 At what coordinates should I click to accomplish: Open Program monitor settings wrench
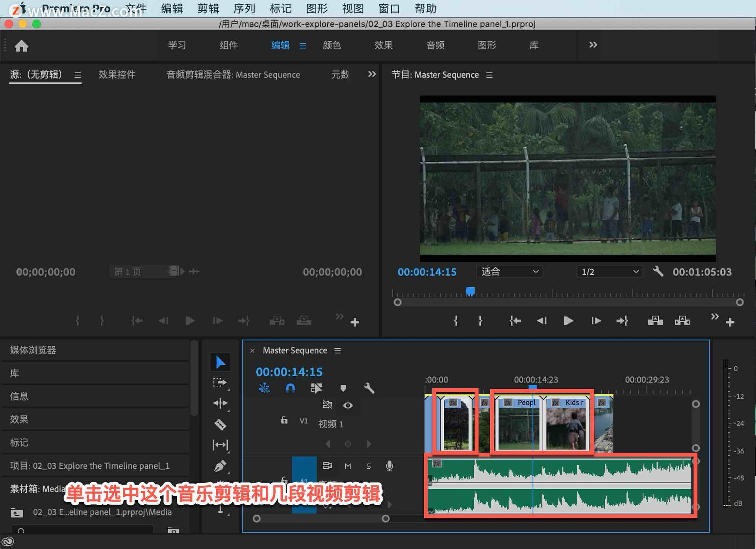pos(658,272)
